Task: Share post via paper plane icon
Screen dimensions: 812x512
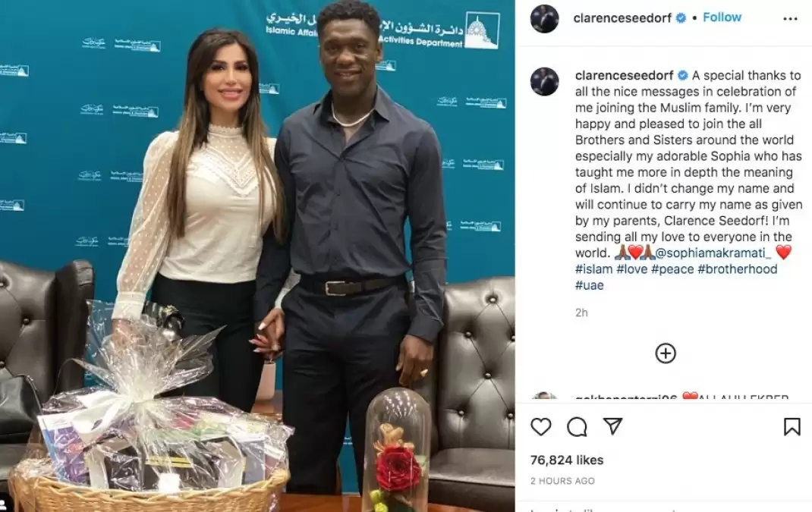Action: click(x=612, y=426)
